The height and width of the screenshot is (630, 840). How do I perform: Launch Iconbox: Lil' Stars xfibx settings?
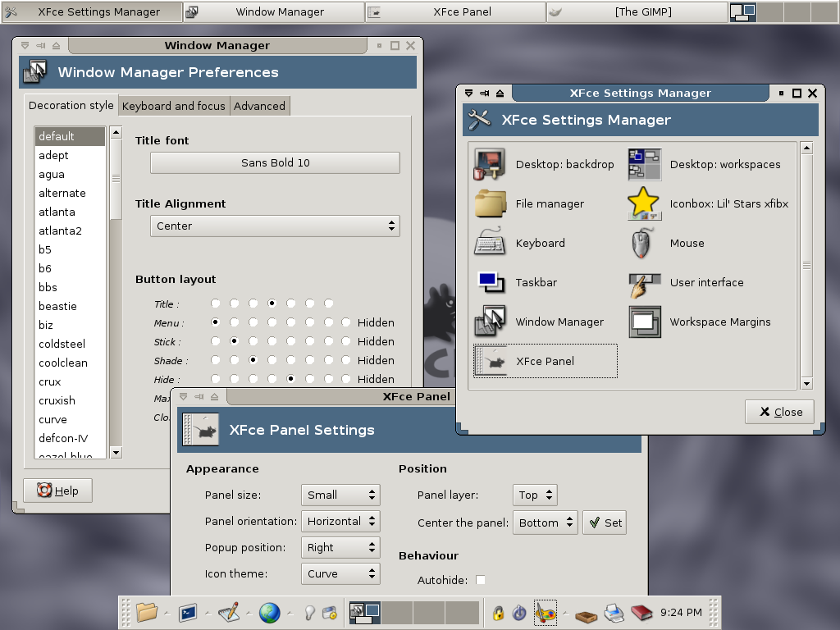(645, 203)
